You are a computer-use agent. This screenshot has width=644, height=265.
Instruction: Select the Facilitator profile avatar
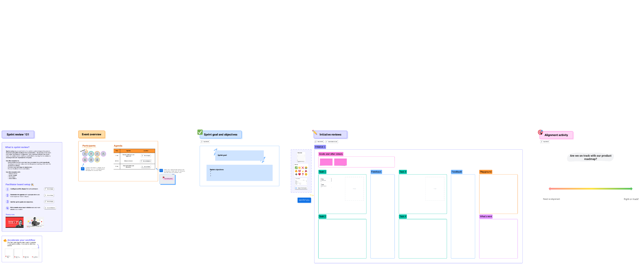(85, 154)
